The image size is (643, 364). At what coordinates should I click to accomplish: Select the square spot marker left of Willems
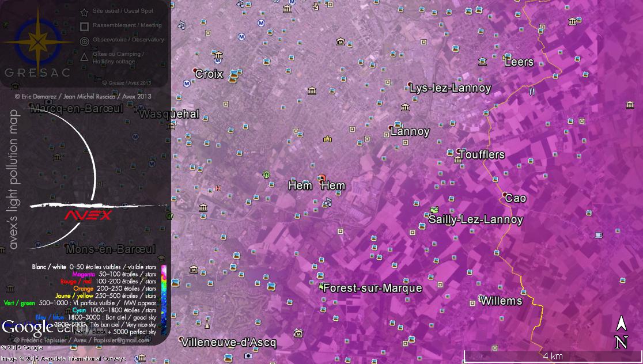pos(472,303)
